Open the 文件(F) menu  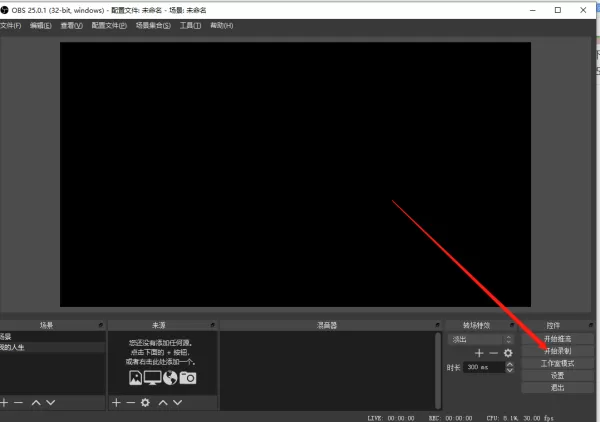click(x=11, y=26)
